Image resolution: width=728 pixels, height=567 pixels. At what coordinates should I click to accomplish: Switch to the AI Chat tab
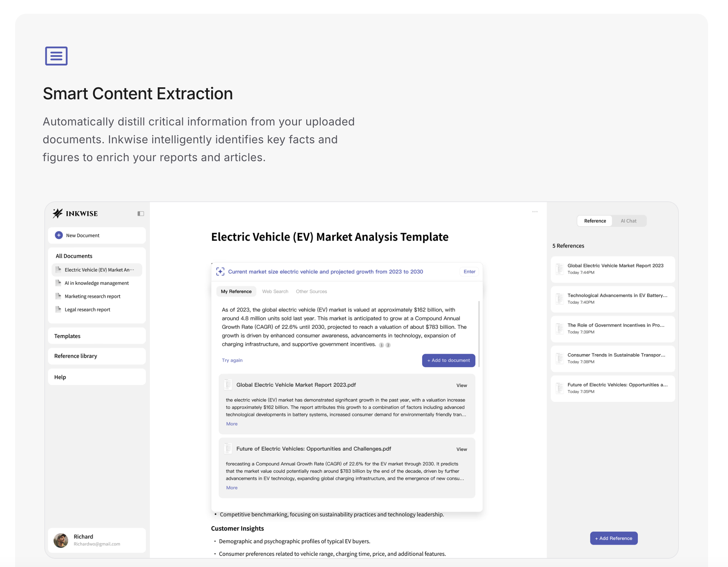pos(628,221)
